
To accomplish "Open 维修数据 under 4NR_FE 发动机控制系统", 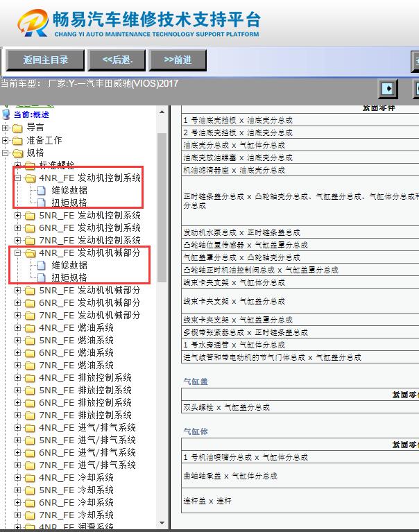I will (69, 190).
